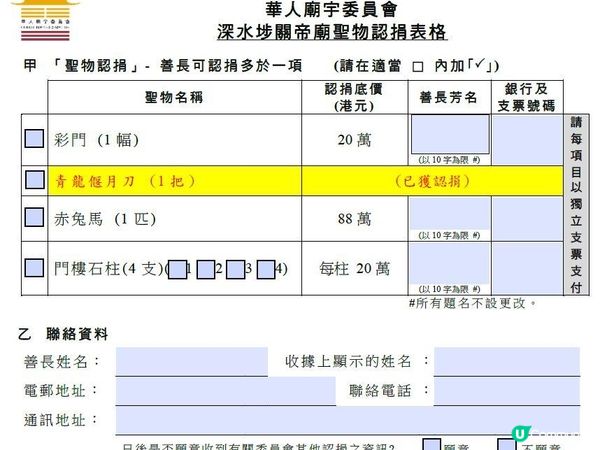
Task: Click the cheque number field for 赤兔馬
Action: (528, 219)
